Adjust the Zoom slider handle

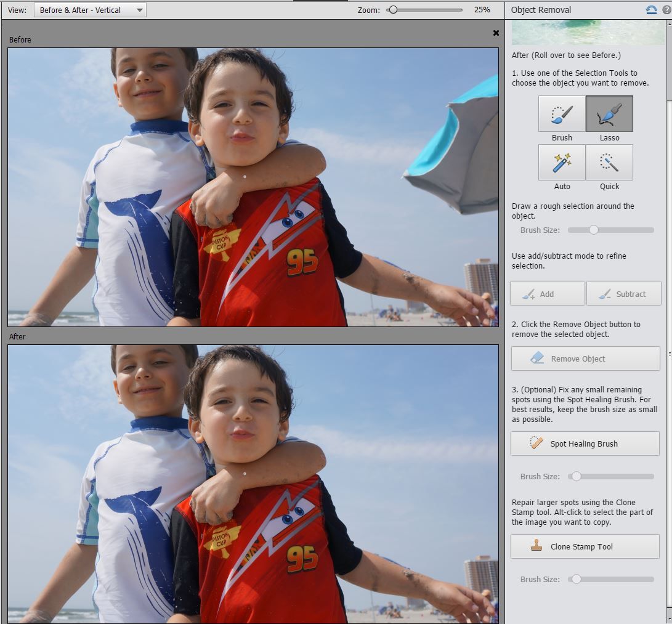coord(392,10)
